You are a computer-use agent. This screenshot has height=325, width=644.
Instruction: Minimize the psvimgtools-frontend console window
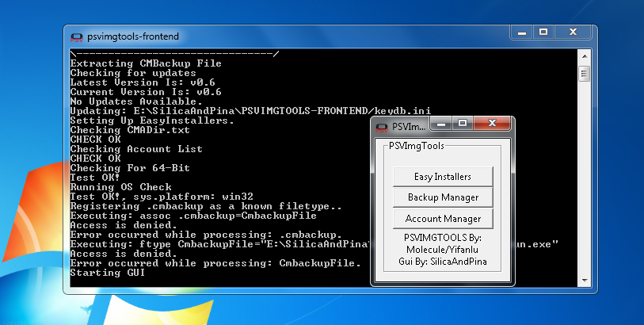coord(522,33)
